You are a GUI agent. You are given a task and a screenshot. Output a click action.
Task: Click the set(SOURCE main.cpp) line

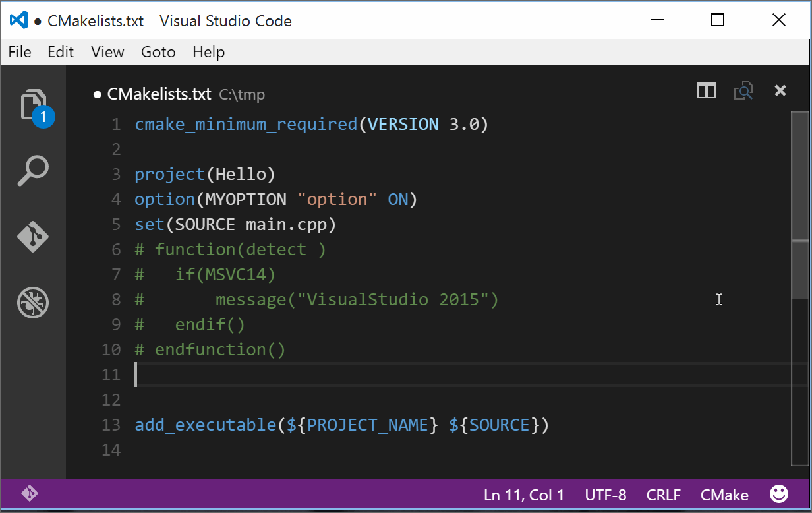pyautogui.click(x=235, y=224)
